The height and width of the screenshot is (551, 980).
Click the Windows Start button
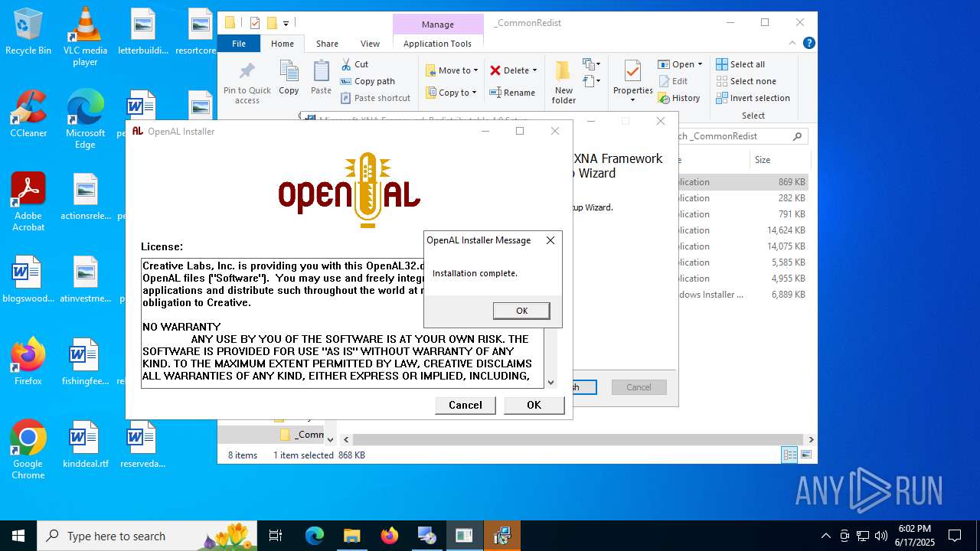coord(18,536)
